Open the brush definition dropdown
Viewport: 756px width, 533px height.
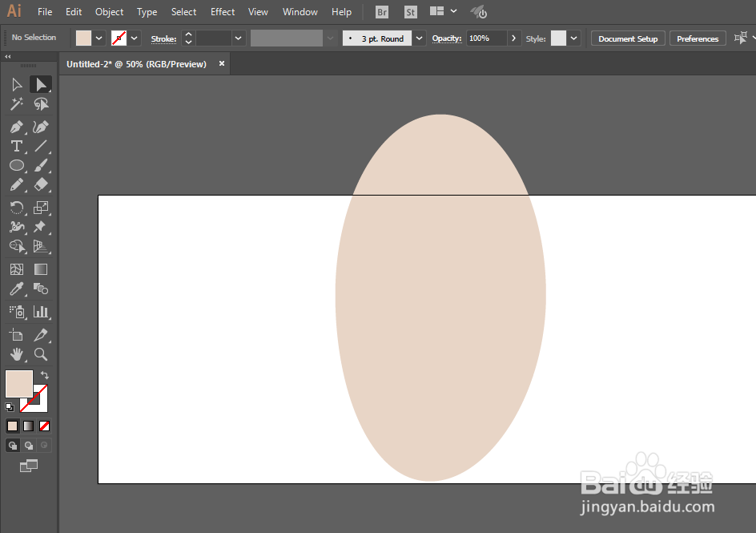[419, 38]
